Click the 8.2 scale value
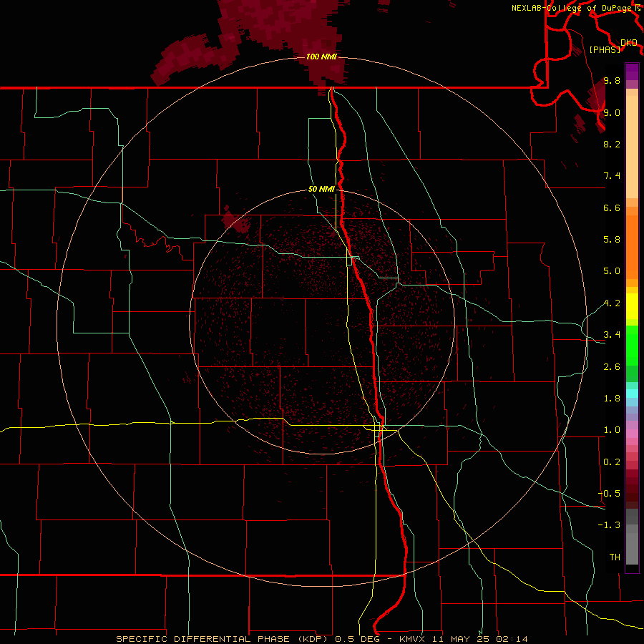 [612, 144]
